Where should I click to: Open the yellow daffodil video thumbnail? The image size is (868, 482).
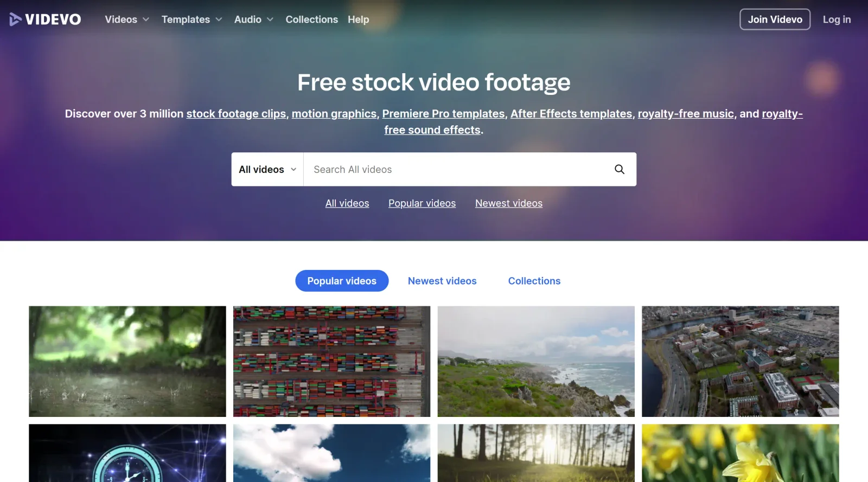741,453
